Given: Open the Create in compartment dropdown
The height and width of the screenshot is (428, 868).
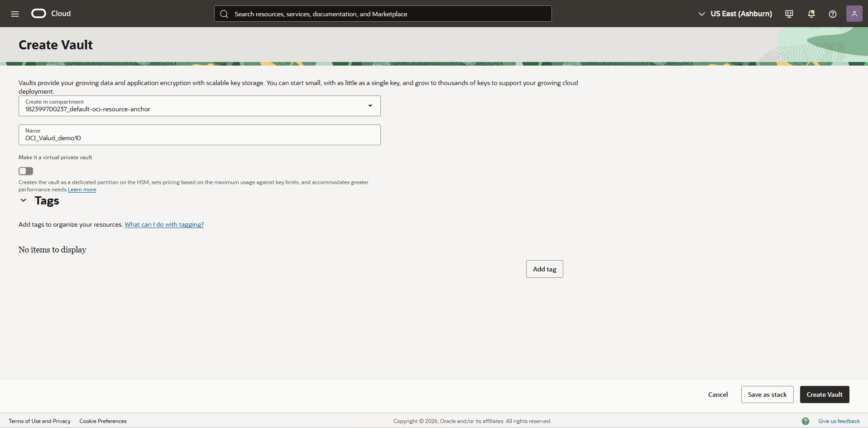Looking at the screenshot, I should pos(200,106).
